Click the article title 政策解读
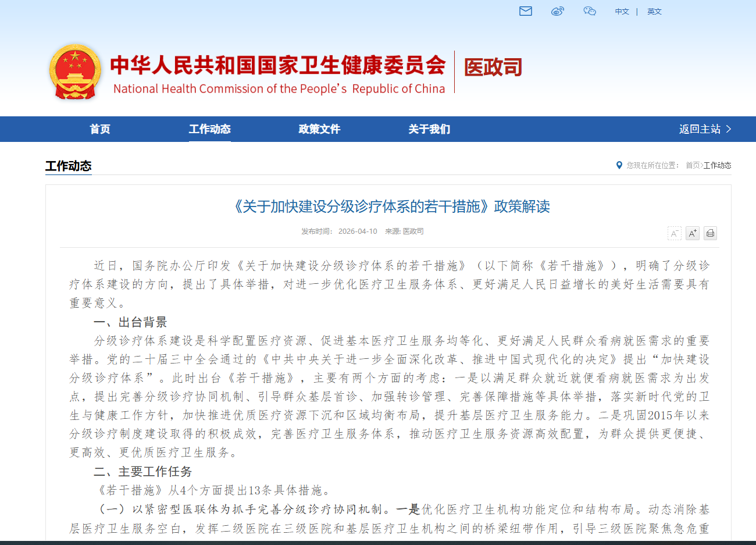The height and width of the screenshot is (545, 756). coord(391,206)
